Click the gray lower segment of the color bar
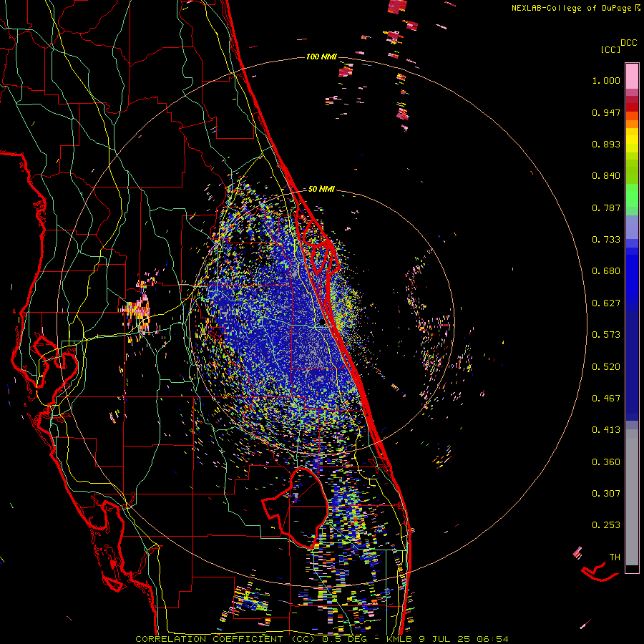Viewport: 644px width, 644px height. click(632, 497)
